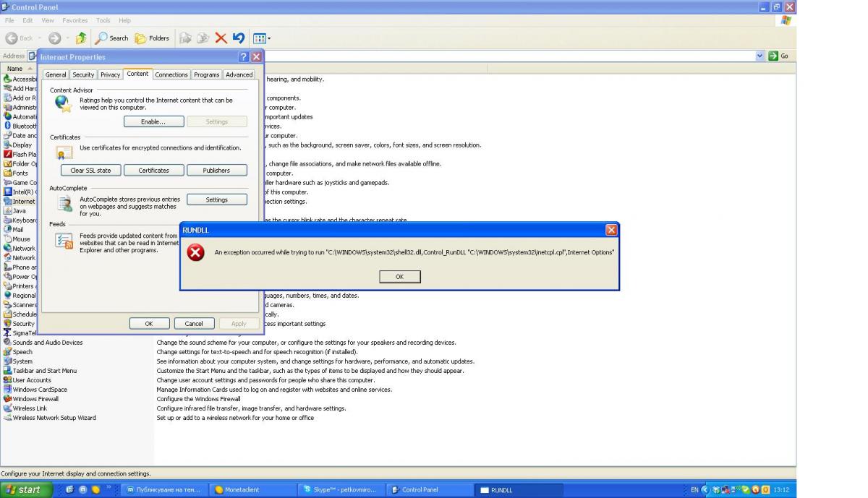Click the Up folder toolbar icon
This screenshot has height=498, width=868.
(81, 38)
